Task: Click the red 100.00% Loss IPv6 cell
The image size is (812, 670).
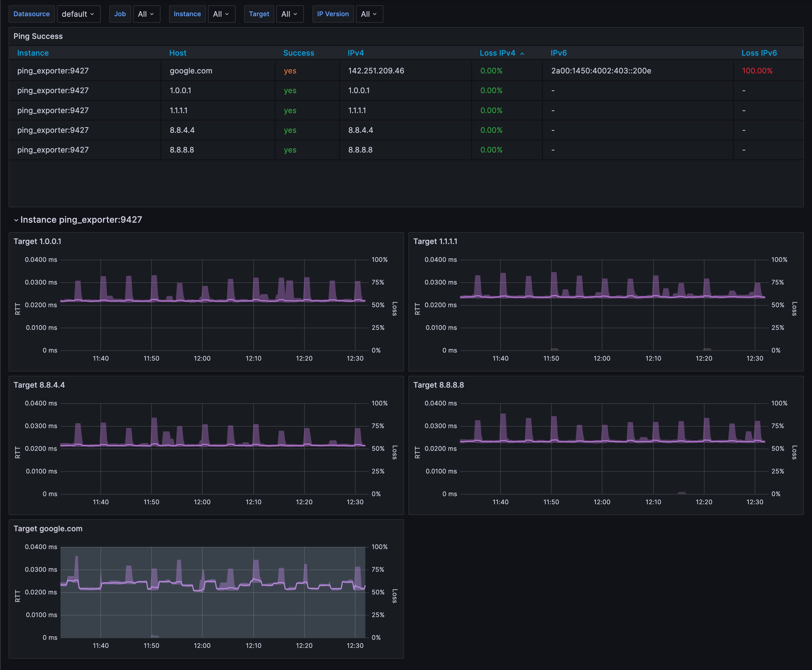Action: [x=757, y=71]
